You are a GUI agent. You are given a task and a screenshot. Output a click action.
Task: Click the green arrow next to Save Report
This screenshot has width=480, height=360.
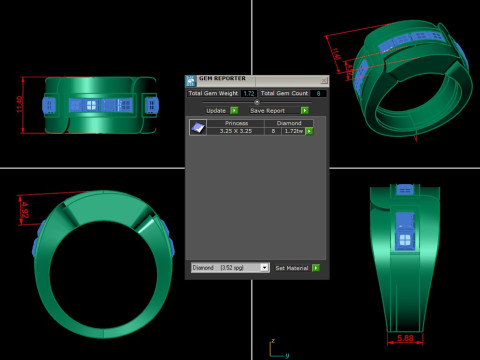(x=305, y=110)
